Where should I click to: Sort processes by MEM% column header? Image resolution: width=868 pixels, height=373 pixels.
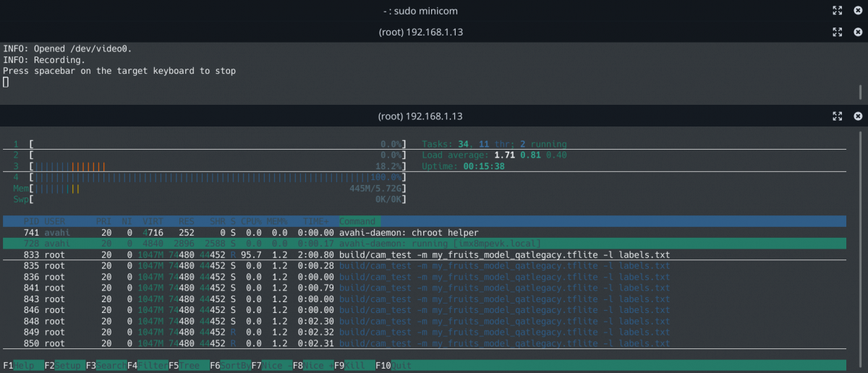[278, 221]
